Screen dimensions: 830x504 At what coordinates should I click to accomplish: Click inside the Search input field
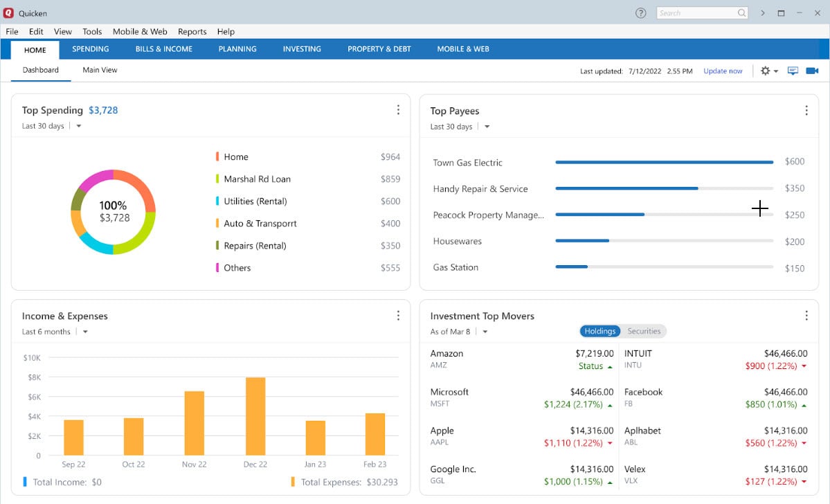coord(696,12)
